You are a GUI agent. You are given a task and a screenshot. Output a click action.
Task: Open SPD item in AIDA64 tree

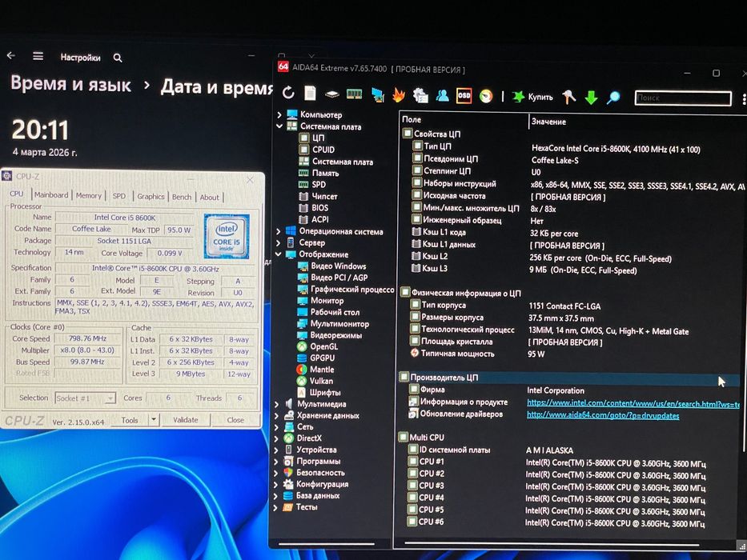pyautogui.click(x=312, y=184)
